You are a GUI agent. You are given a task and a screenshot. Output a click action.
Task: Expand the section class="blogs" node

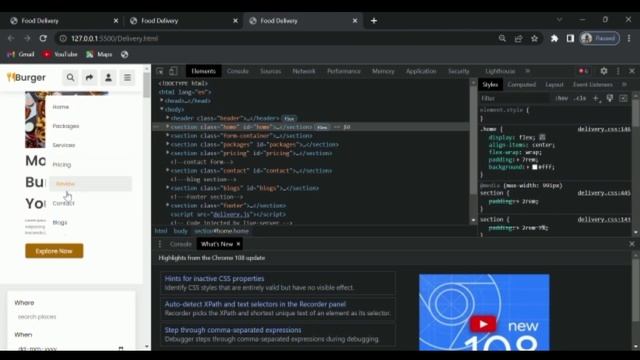[x=167, y=188]
